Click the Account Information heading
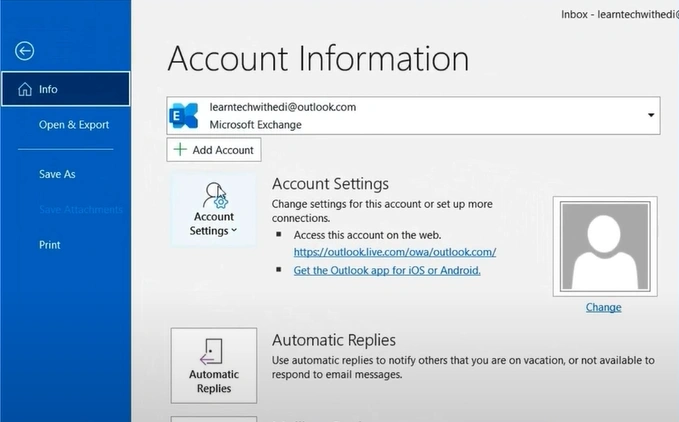Screen dimensions: 679x422 pos(318,58)
